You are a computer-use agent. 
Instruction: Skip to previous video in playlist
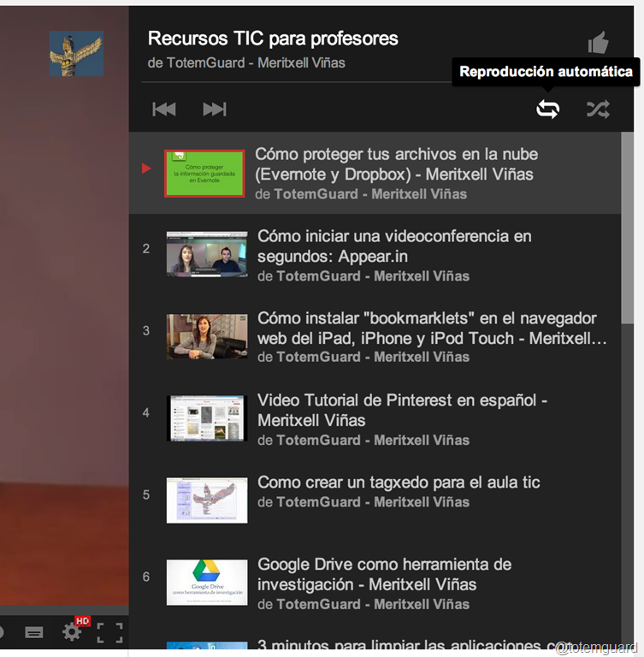click(x=164, y=109)
